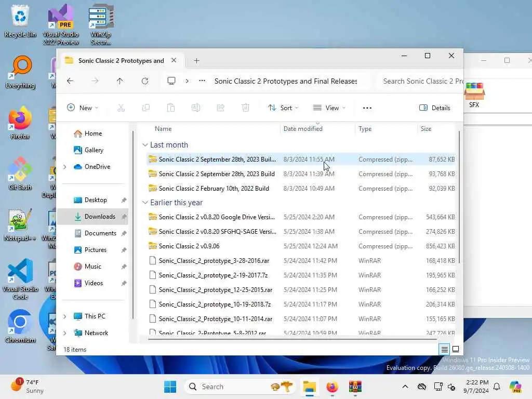Open the Chromium desktop shortcut
This screenshot has width=532, height=399.
click(20, 326)
